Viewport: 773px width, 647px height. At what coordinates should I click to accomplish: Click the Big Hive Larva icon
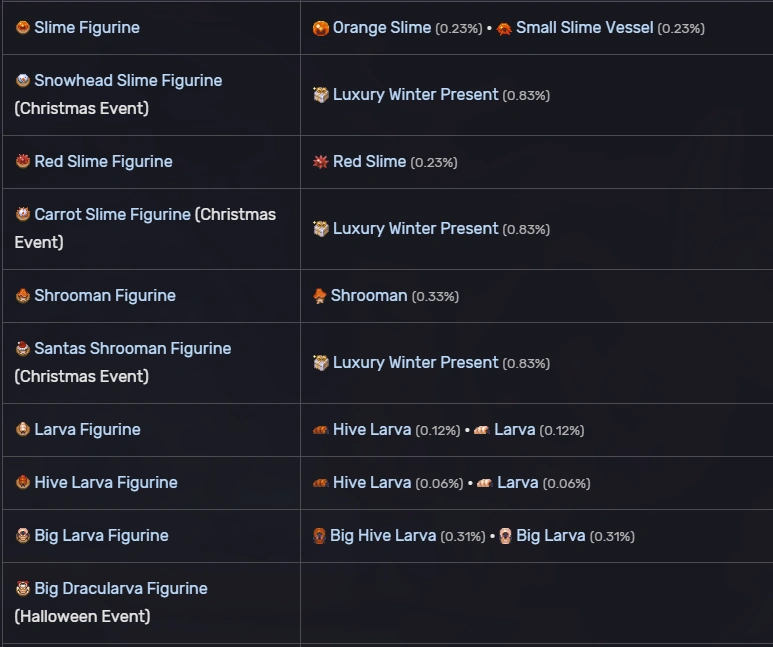click(x=320, y=536)
